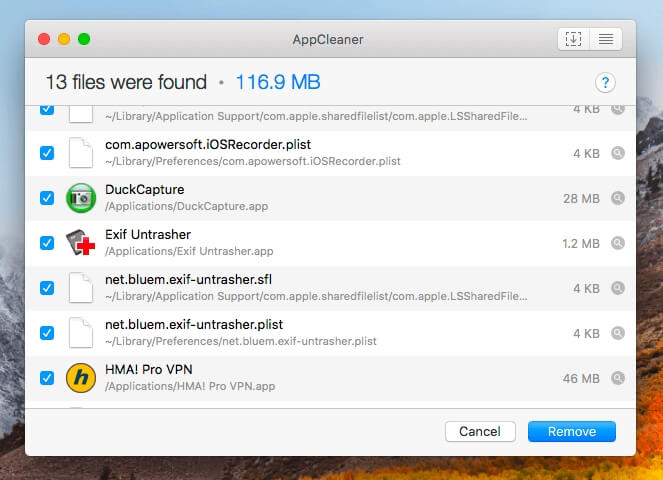Switch to application list view in toolbar
Image resolution: width=663 pixels, height=480 pixels.
605,39
